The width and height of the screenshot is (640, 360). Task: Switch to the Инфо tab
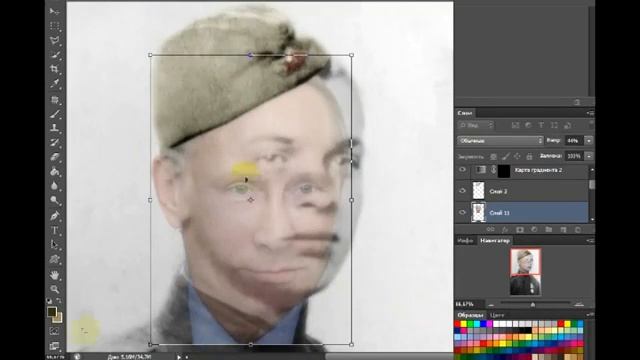465,241
